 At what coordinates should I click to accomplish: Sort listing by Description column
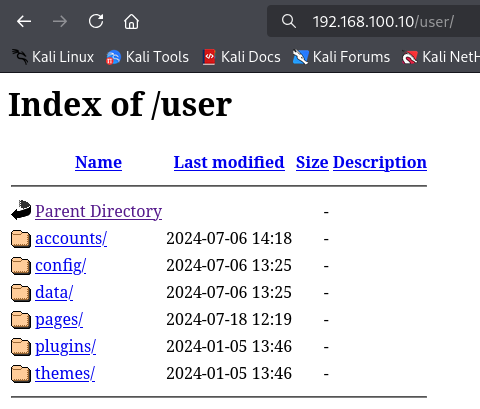[x=380, y=163]
